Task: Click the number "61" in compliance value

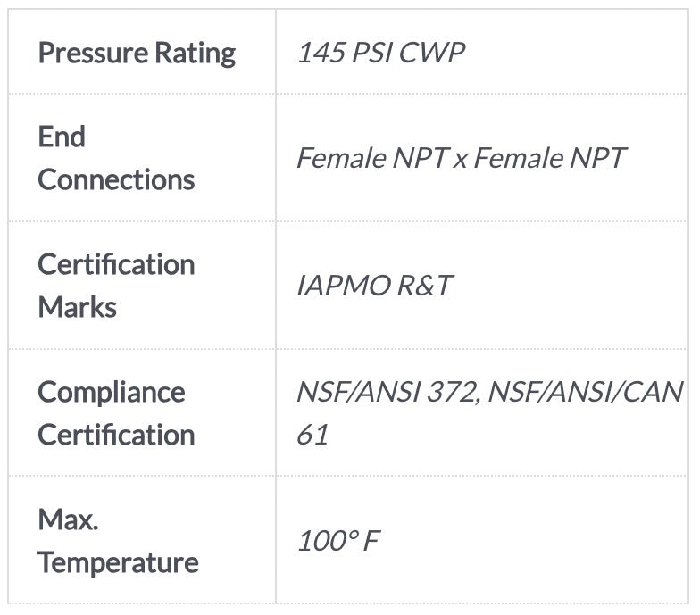Action: [x=312, y=435]
